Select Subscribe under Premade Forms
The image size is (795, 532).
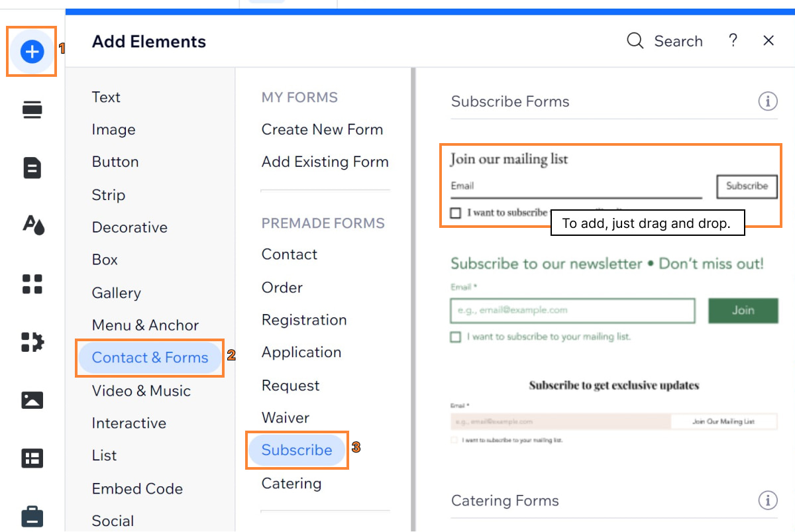point(297,450)
